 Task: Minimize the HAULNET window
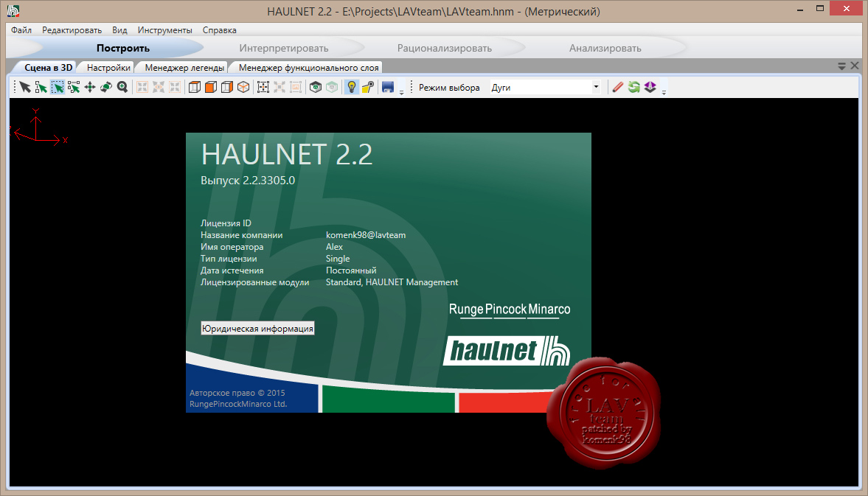800,10
